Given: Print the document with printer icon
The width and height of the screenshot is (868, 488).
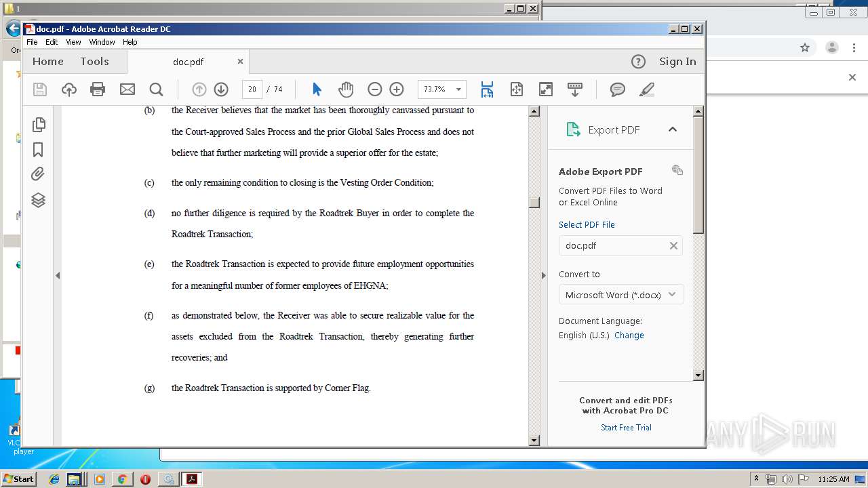Looking at the screenshot, I should [98, 89].
